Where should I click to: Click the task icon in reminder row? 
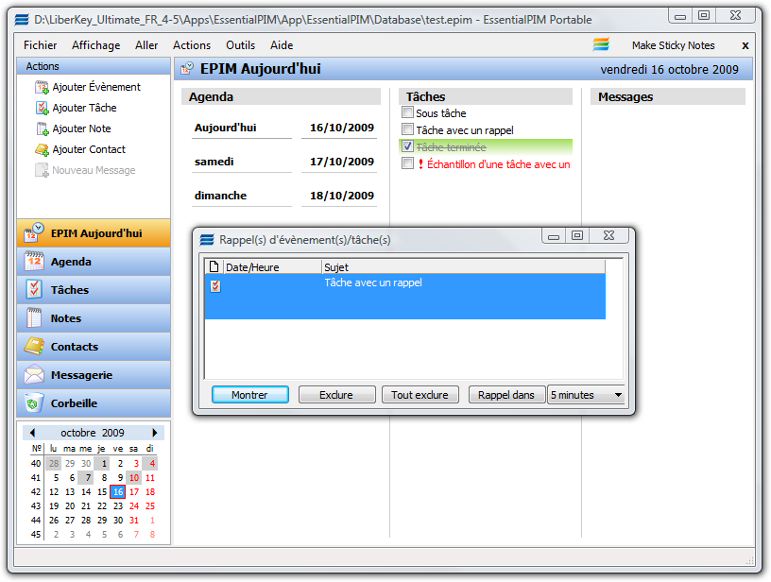[x=215, y=286]
